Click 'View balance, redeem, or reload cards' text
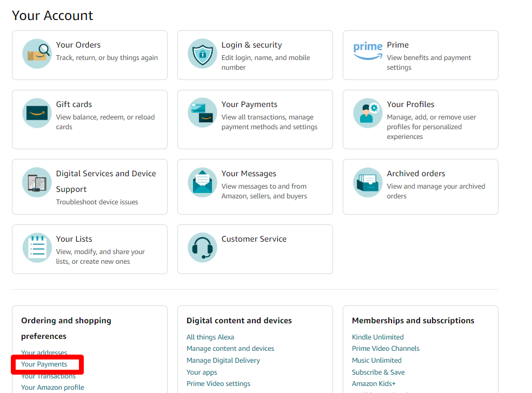532x393 pixels. tap(105, 122)
